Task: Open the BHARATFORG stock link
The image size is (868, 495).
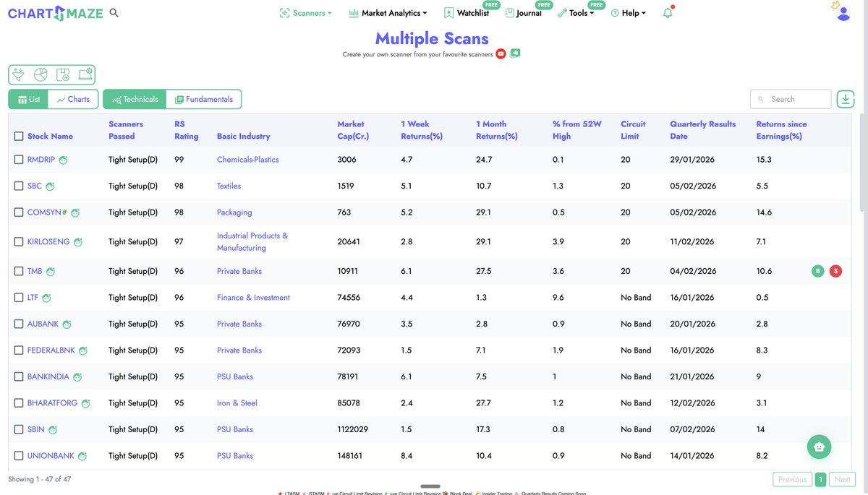Action: (x=52, y=403)
